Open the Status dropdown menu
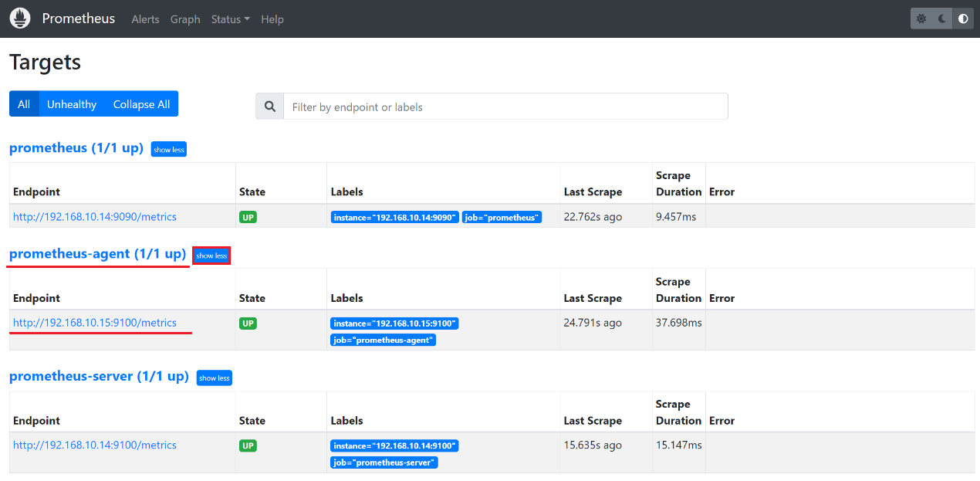 pyautogui.click(x=230, y=19)
